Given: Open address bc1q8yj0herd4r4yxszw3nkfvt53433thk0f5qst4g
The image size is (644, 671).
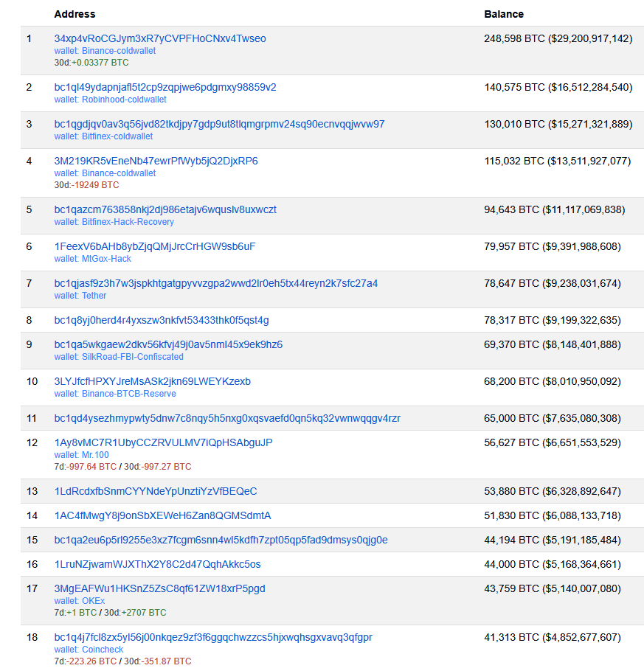Looking at the screenshot, I should (x=162, y=320).
